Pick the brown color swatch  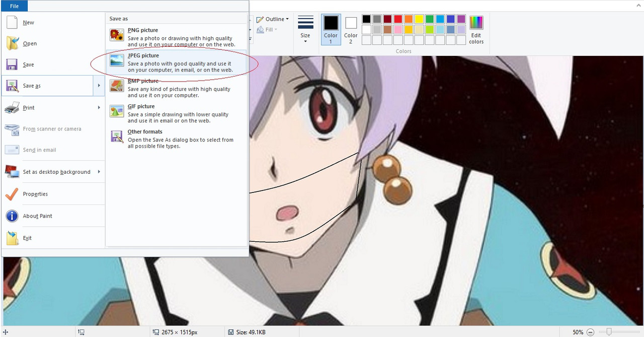click(x=387, y=30)
